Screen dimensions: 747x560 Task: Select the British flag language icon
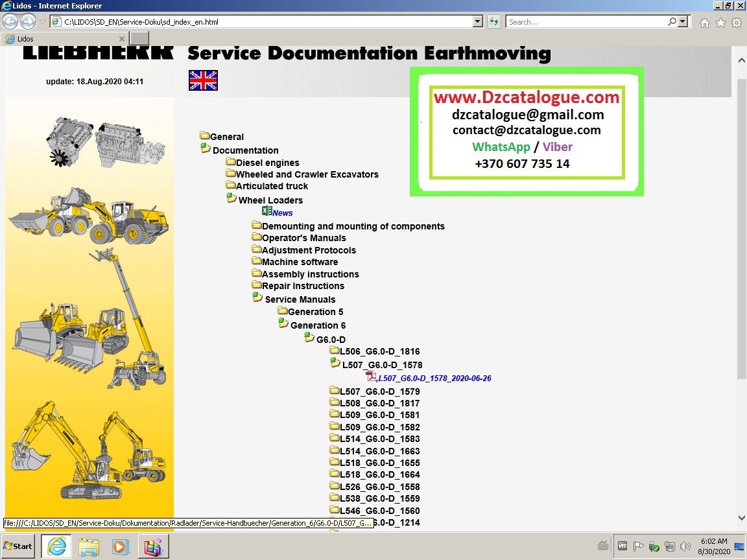click(203, 80)
